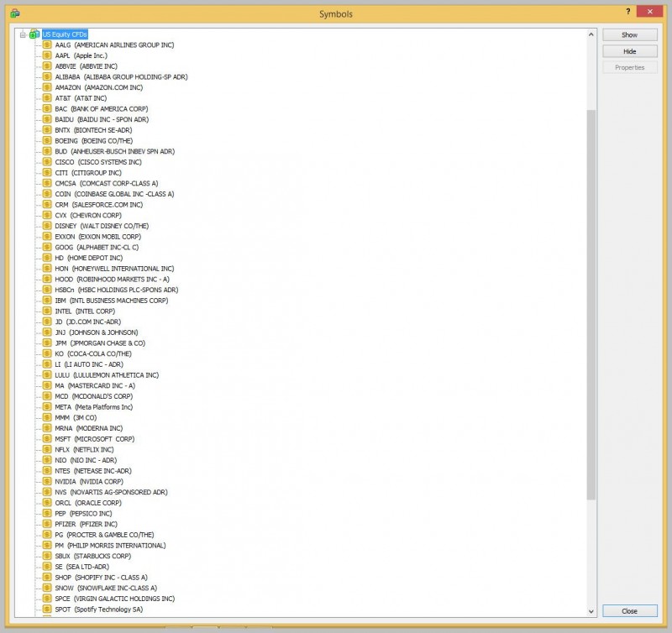
Task: Click the Show button
Action: 629,34
